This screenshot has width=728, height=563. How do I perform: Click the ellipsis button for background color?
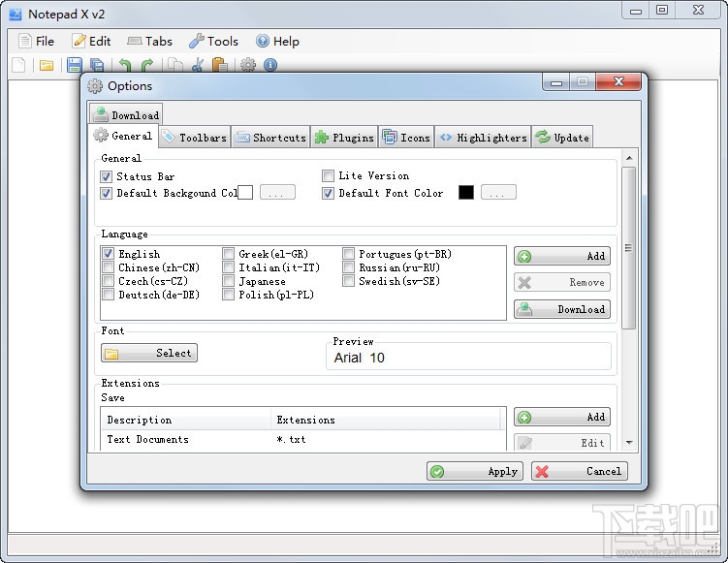(277, 192)
